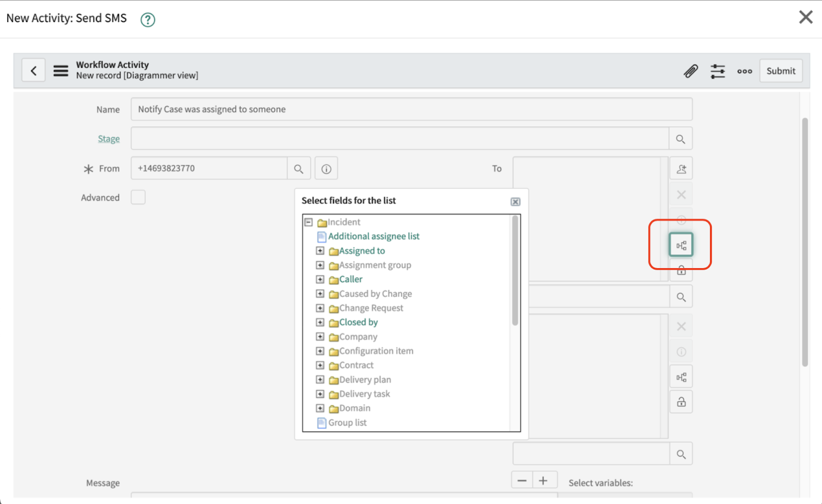Expand the Company node

[320, 337]
